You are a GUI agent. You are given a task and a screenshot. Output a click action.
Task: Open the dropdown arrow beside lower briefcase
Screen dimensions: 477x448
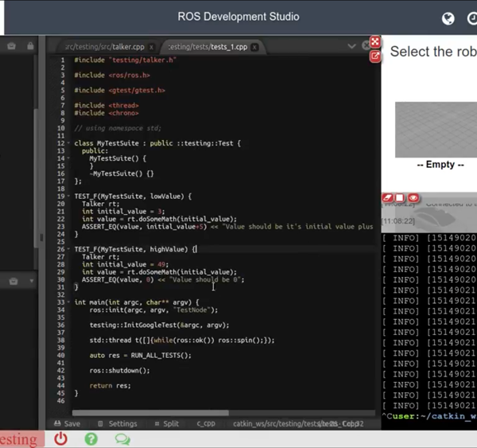click(x=31, y=281)
